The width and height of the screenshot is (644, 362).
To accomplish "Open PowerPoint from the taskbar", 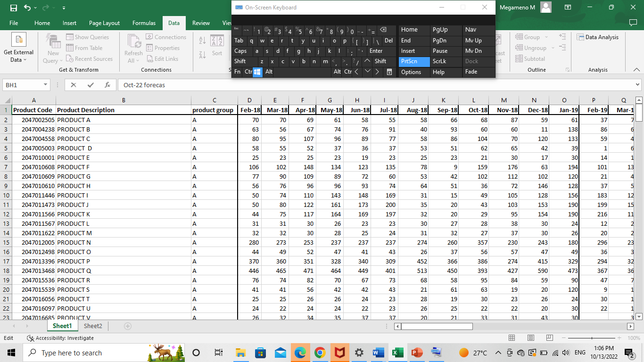I will coord(416,352).
